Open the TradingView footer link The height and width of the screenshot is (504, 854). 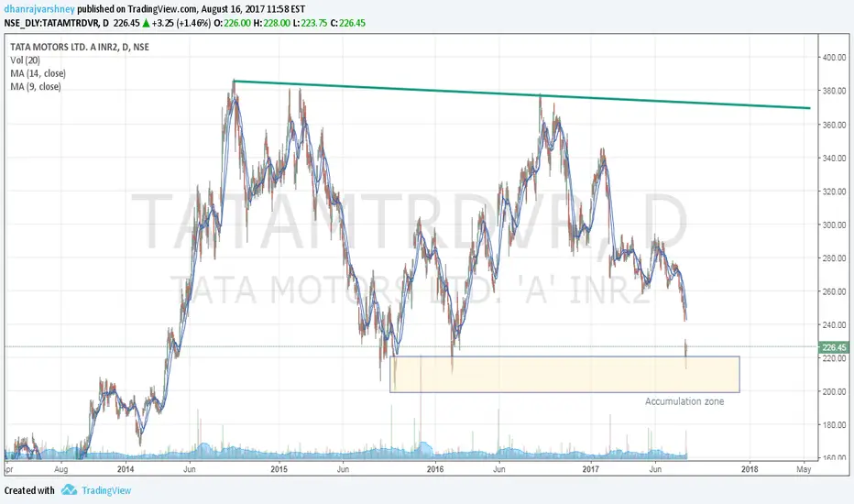pos(106,490)
